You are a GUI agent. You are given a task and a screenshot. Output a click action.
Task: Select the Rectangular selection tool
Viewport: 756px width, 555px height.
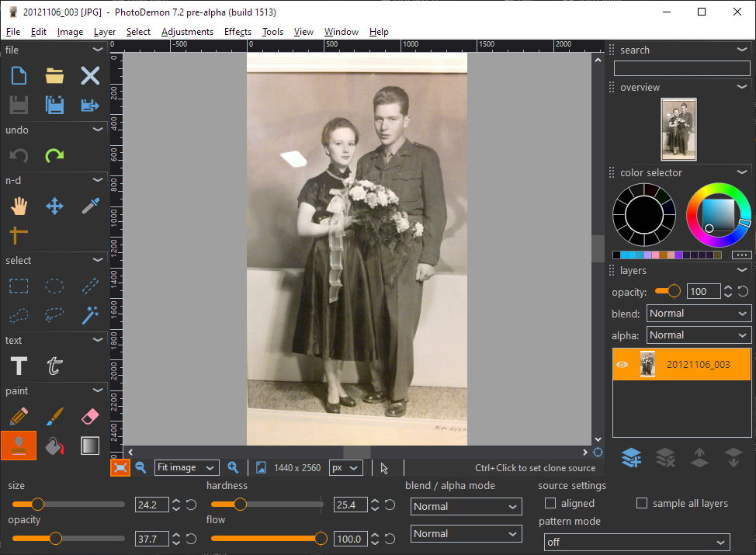19,286
